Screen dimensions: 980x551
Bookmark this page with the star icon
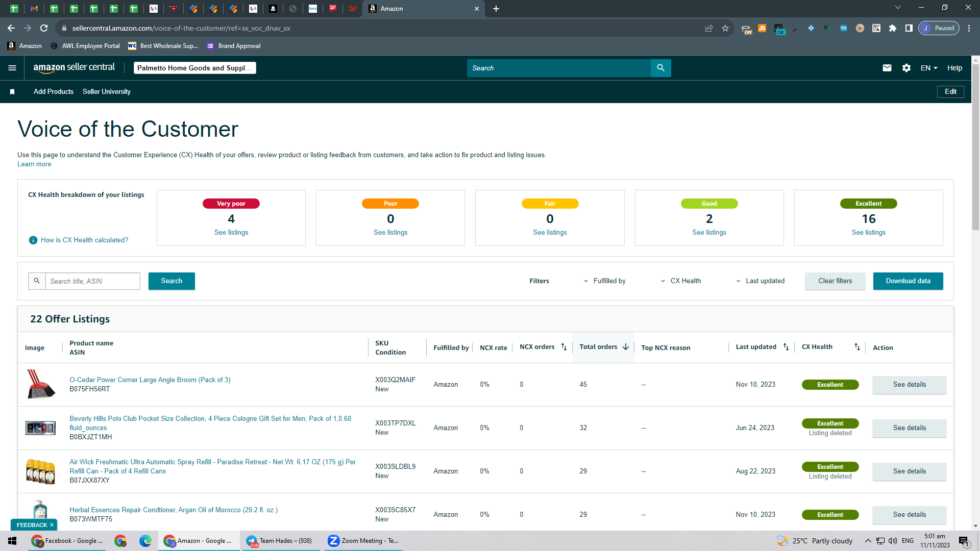[725, 28]
